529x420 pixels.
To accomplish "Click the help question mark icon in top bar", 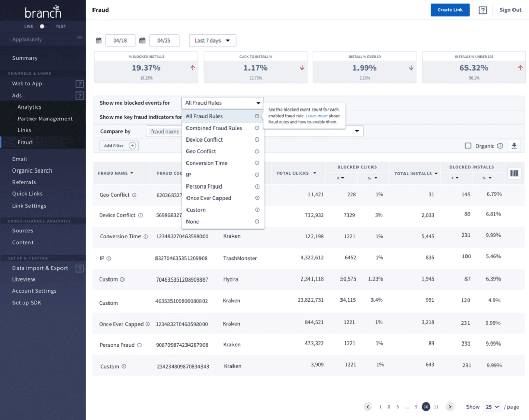I will point(482,10).
